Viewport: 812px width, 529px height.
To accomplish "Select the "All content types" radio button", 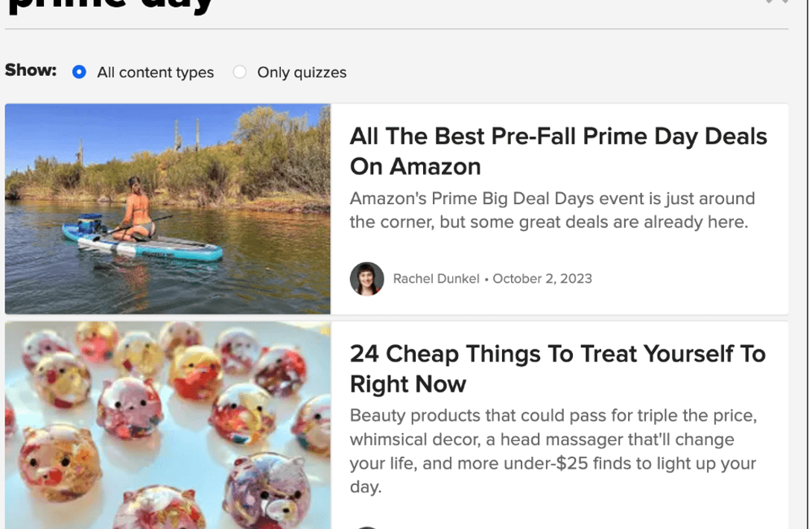I will 80,72.
